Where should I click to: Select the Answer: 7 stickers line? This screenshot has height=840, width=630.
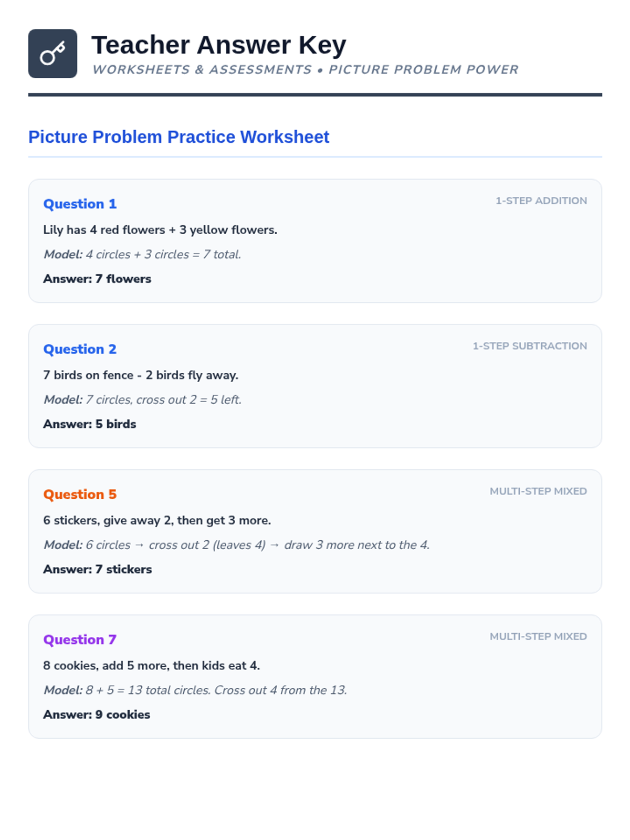(x=98, y=570)
